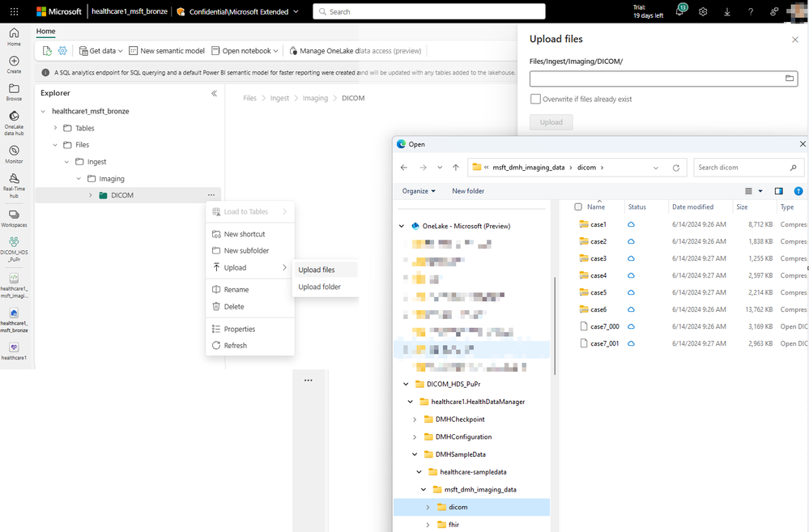The width and height of the screenshot is (809, 532).
Task: Open Browse in left navigation
Action: tap(14, 92)
